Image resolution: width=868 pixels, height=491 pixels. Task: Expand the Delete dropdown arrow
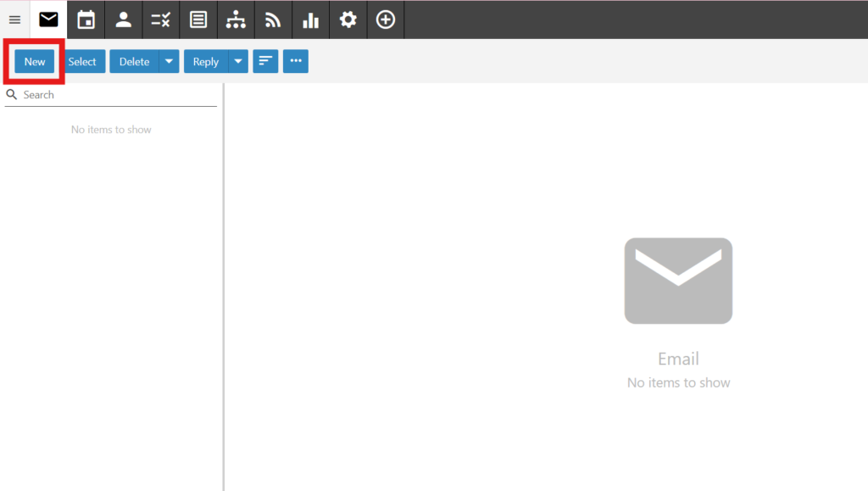(x=170, y=61)
